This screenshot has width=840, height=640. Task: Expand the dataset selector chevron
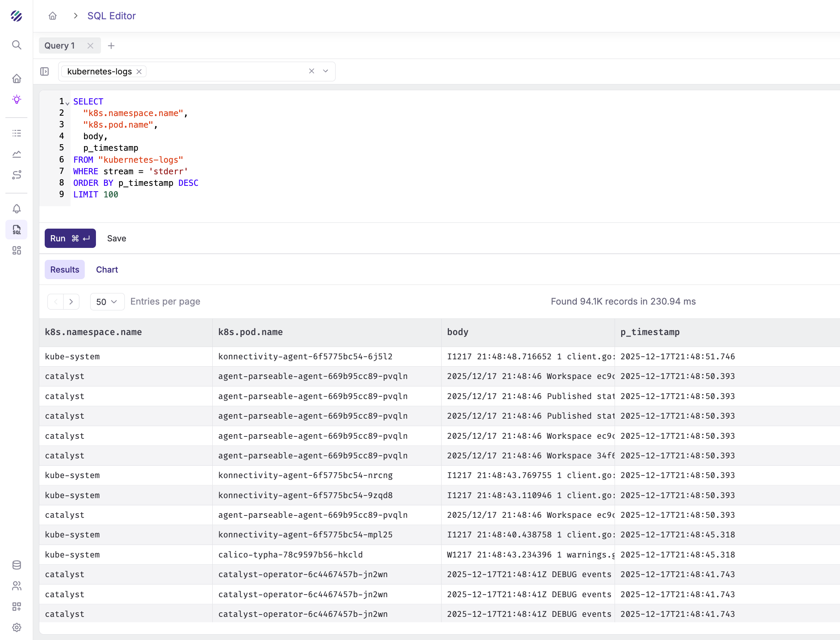point(326,71)
